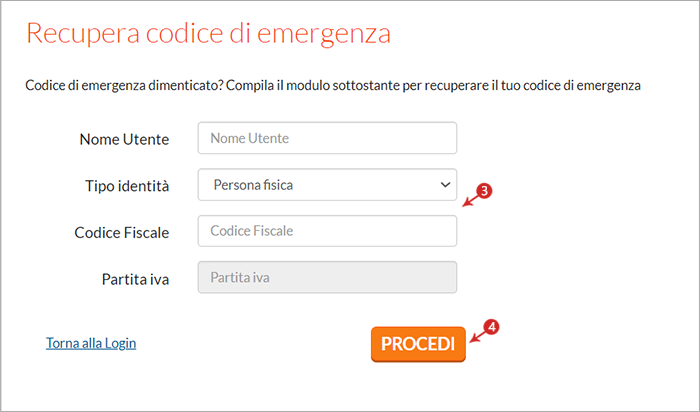Image resolution: width=700 pixels, height=412 pixels.
Task: Select the 'Partita iva' field label
Action: (x=135, y=279)
